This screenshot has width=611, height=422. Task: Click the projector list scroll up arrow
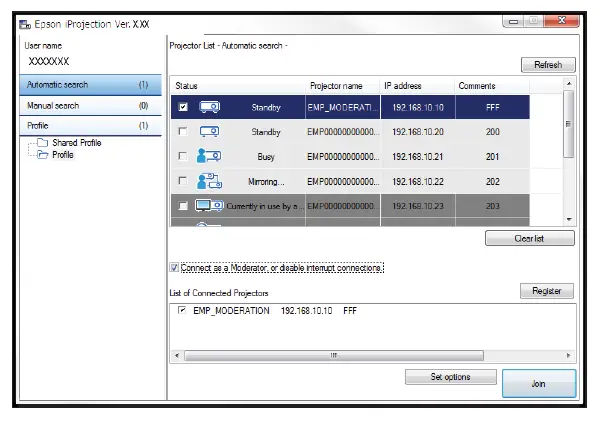click(x=569, y=83)
